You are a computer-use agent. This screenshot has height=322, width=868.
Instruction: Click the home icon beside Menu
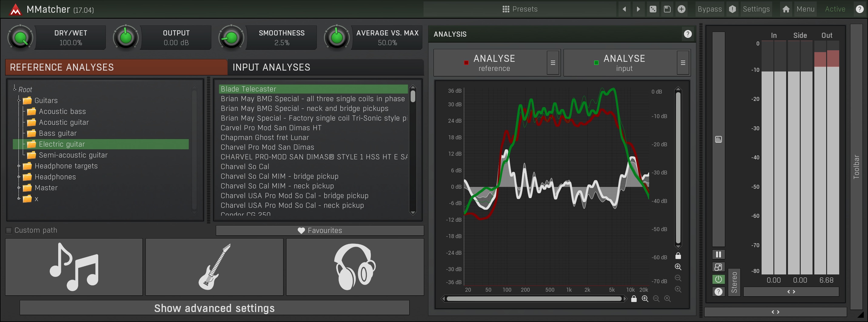coord(786,9)
